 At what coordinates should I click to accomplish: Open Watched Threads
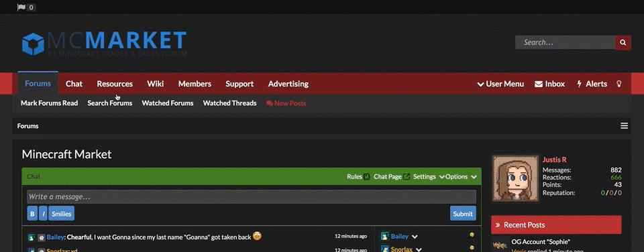click(229, 103)
